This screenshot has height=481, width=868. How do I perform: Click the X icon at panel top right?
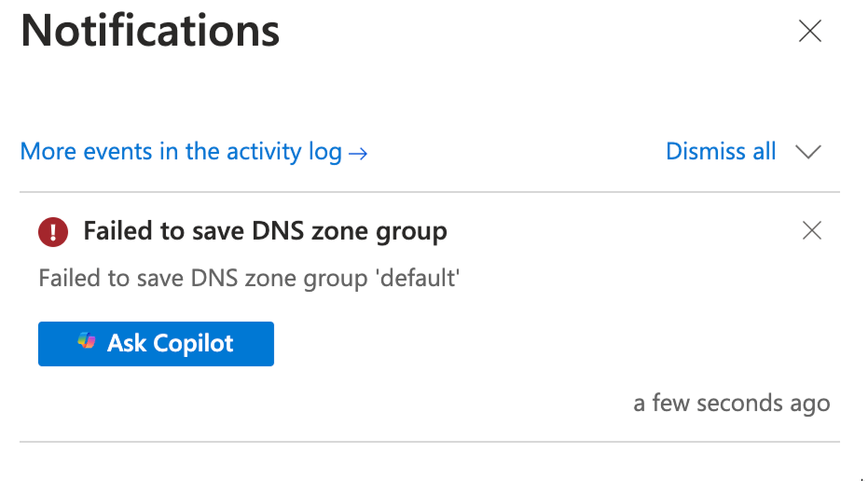coord(810,32)
